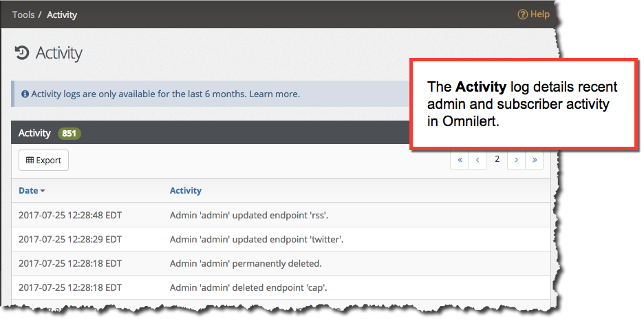
Task: Click the Activity history clock icon
Action: pos(22,52)
